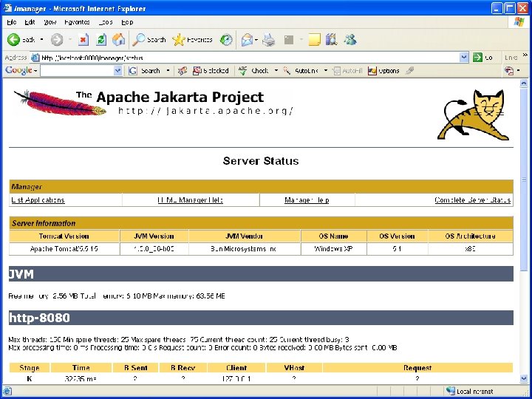
Task: Open the Manager Help link
Action: coord(307,199)
